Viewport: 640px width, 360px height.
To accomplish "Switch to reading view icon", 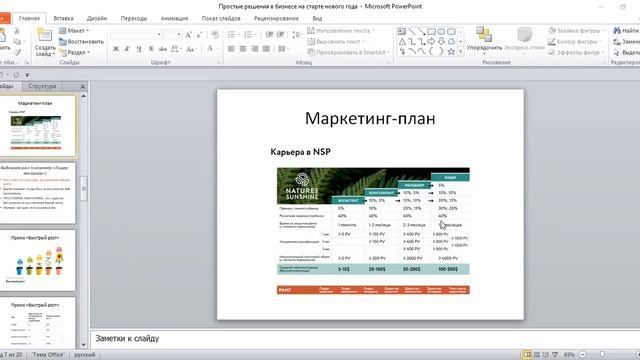I will click(x=546, y=355).
